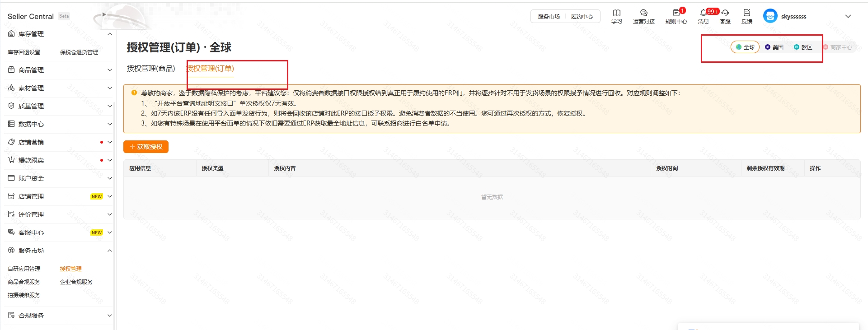
Task: Switch to the 授权管理(商品) tab
Action: click(151, 69)
